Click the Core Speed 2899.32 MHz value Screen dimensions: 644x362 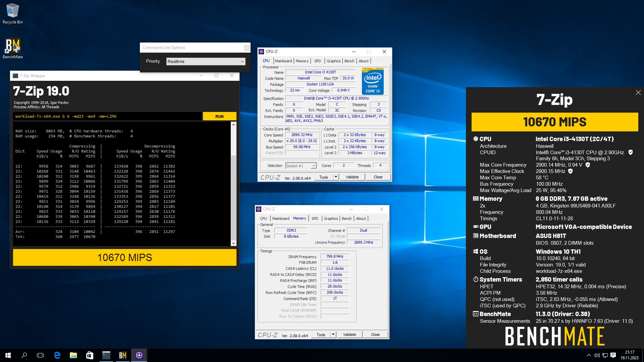click(x=302, y=135)
